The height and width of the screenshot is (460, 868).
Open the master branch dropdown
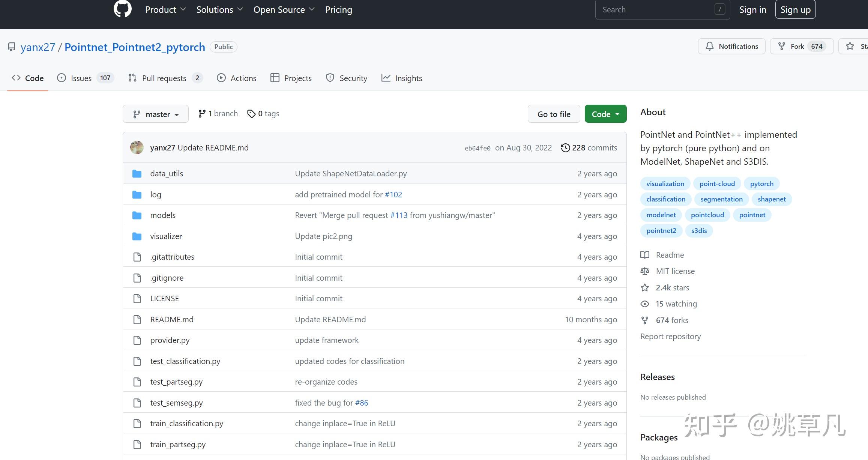156,114
